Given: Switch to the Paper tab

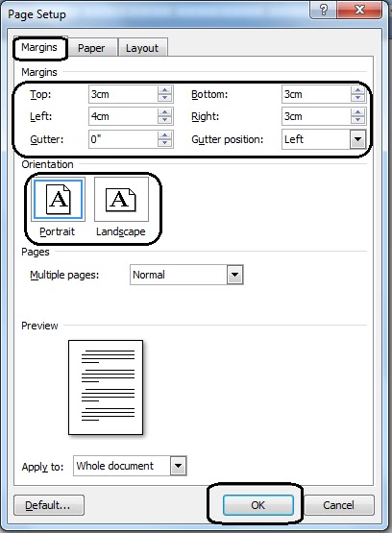Looking at the screenshot, I should coord(91,48).
